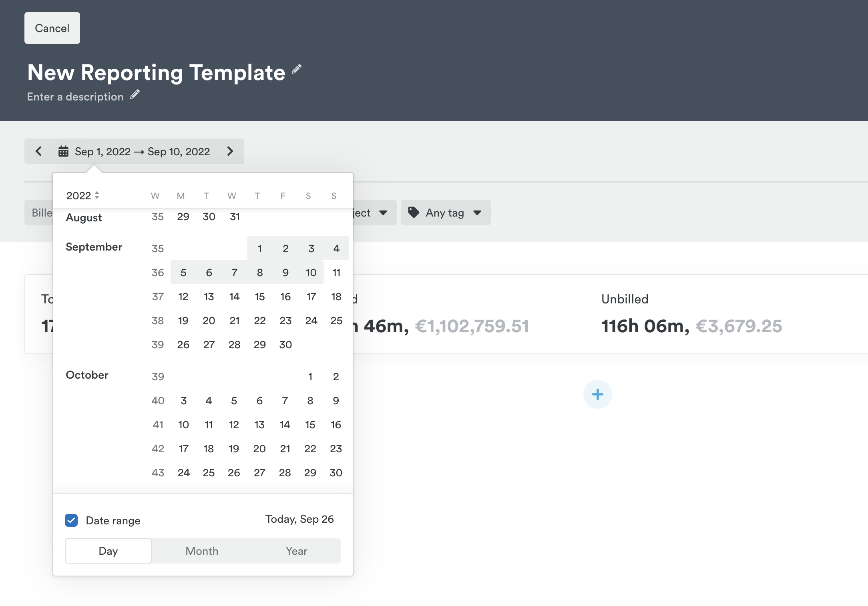The height and width of the screenshot is (606, 868).
Task: Switch to the Year view tab
Action: (x=296, y=551)
